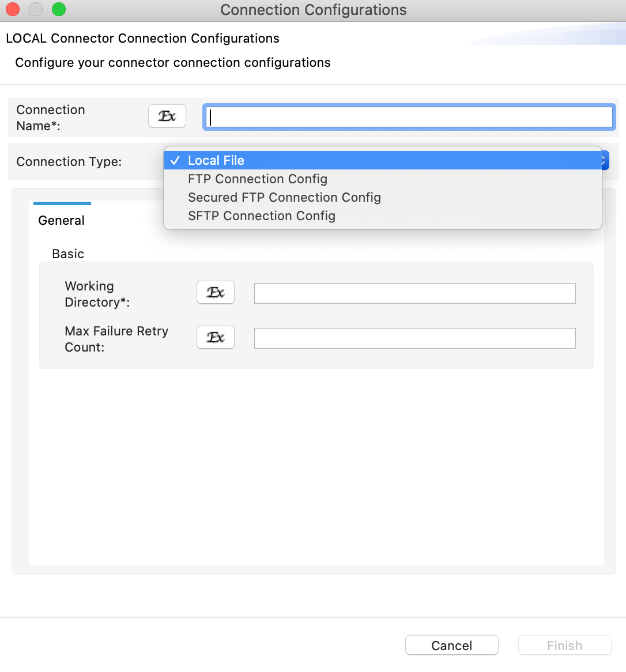Click the Max Failure Retry Count label

point(116,339)
